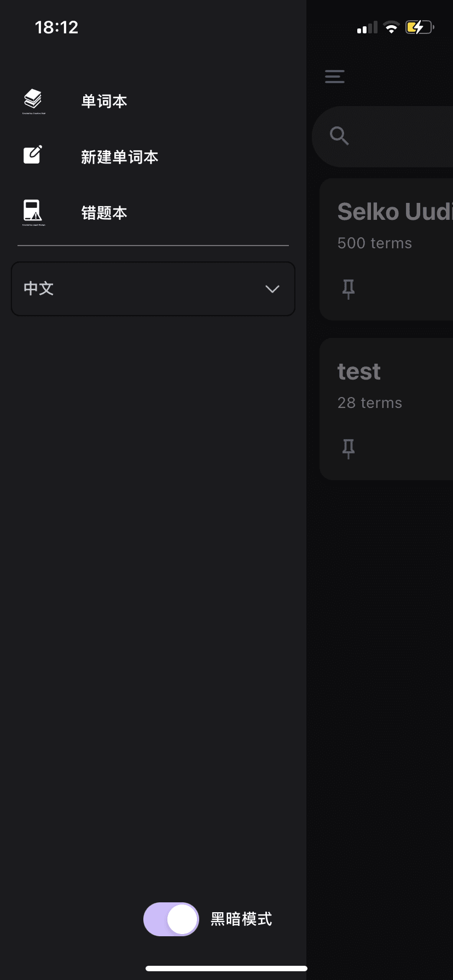Click the hamburger menu icon
The image size is (453, 980).
coord(334,77)
